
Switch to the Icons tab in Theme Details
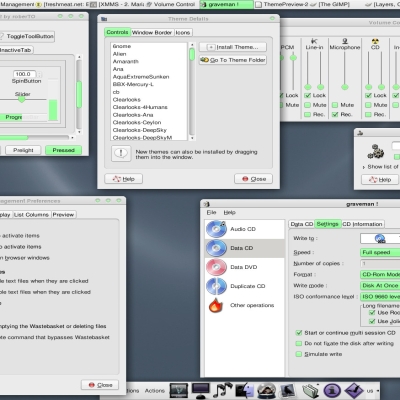tap(183, 32)
